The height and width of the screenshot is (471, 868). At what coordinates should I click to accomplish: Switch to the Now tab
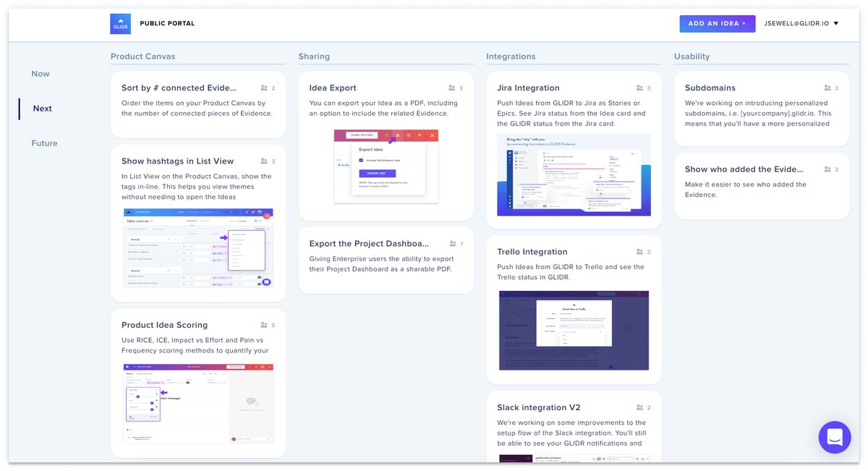click(x=41, y=74)
